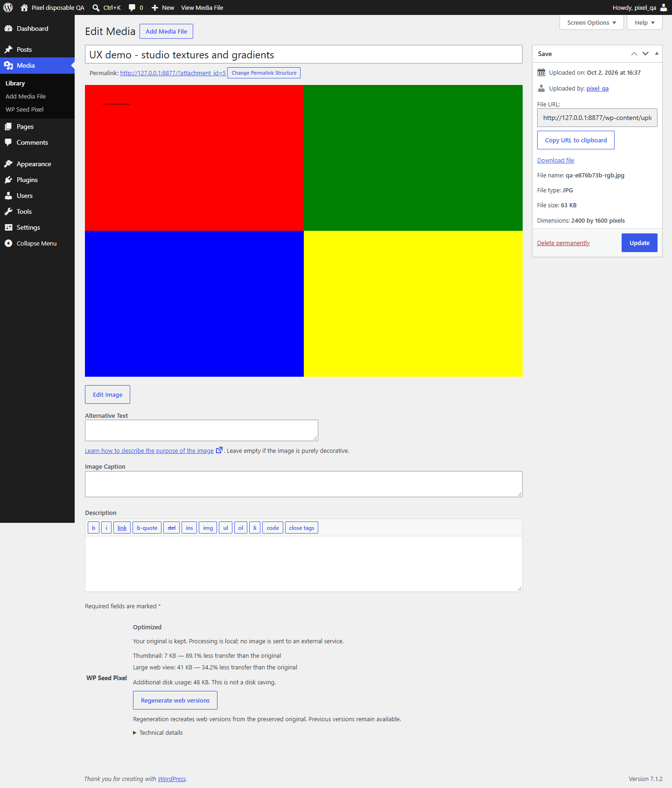Click the Update button
Image resolution: width=672 pixels, height=788 pixels.
coord(639,243)
